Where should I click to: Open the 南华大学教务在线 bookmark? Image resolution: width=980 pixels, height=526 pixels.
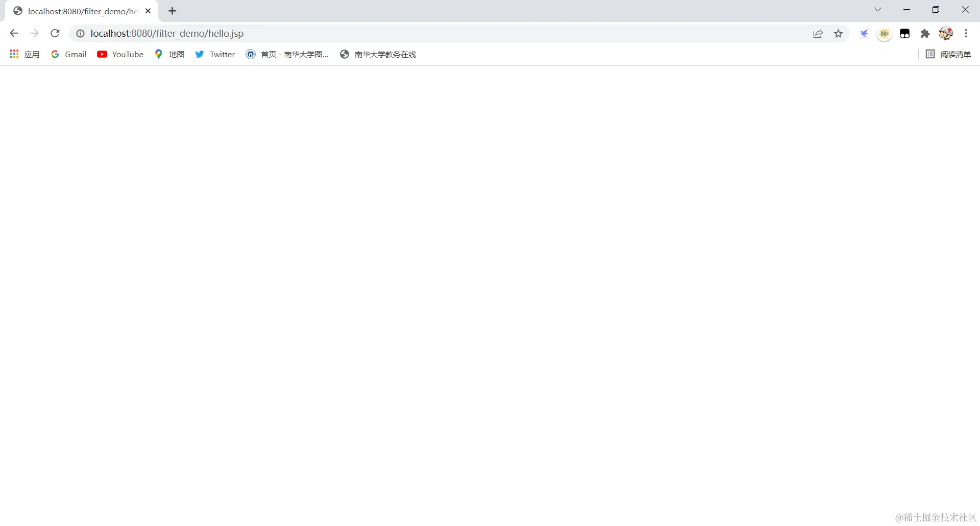[x=378, y=54]
